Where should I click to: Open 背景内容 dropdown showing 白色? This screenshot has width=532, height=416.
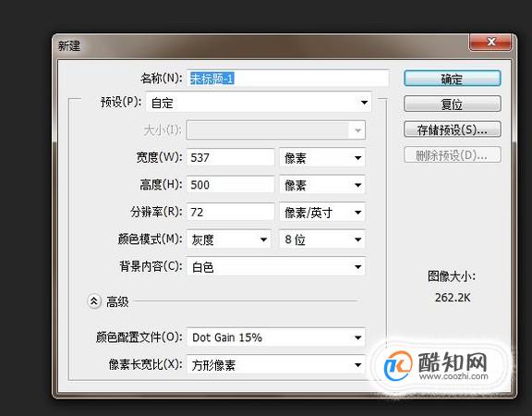tap(276, 267)
